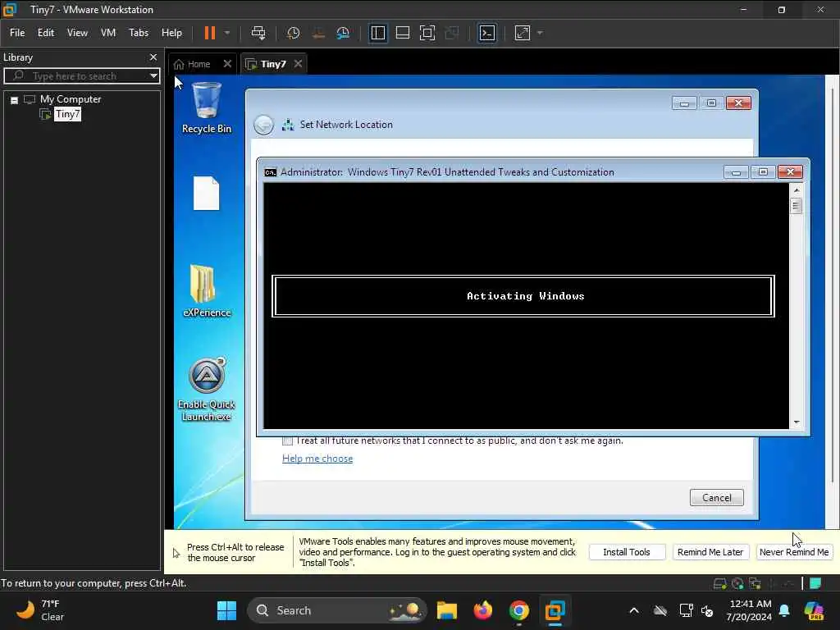Click the OneDrive cloud tray icon
Screen dimensions: 840x630
click(x=660, y=610)
